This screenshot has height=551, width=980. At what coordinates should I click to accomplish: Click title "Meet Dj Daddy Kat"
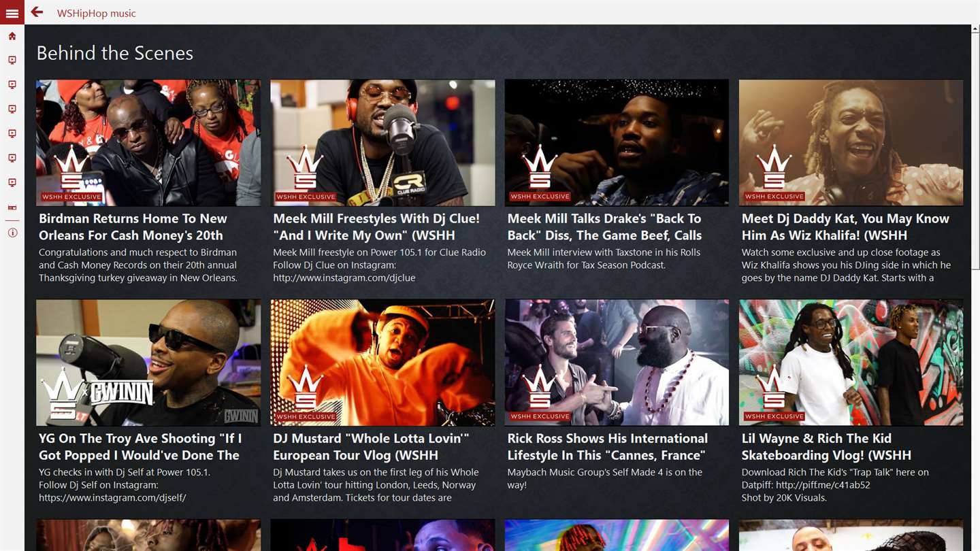[x=845, y=227]
